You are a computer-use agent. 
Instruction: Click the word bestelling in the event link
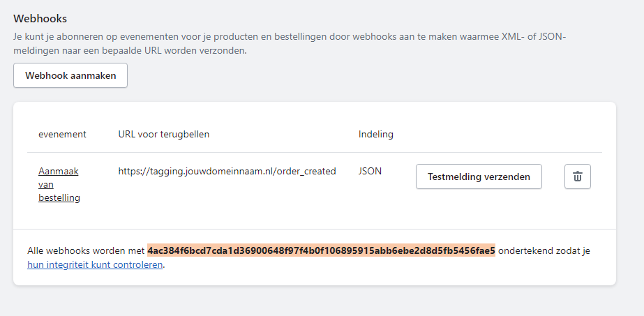59,198
